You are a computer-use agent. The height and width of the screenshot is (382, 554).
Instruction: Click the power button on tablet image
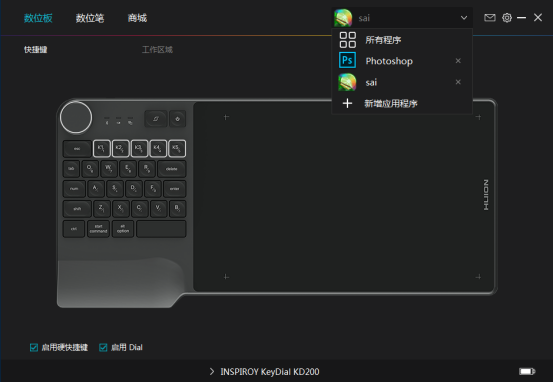tap(177, 119)
